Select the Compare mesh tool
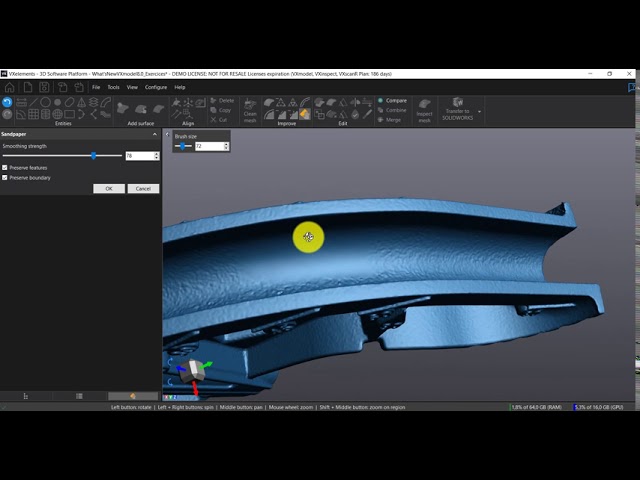The height and width of the screenshot is (480, 640). tap(393, 100)
